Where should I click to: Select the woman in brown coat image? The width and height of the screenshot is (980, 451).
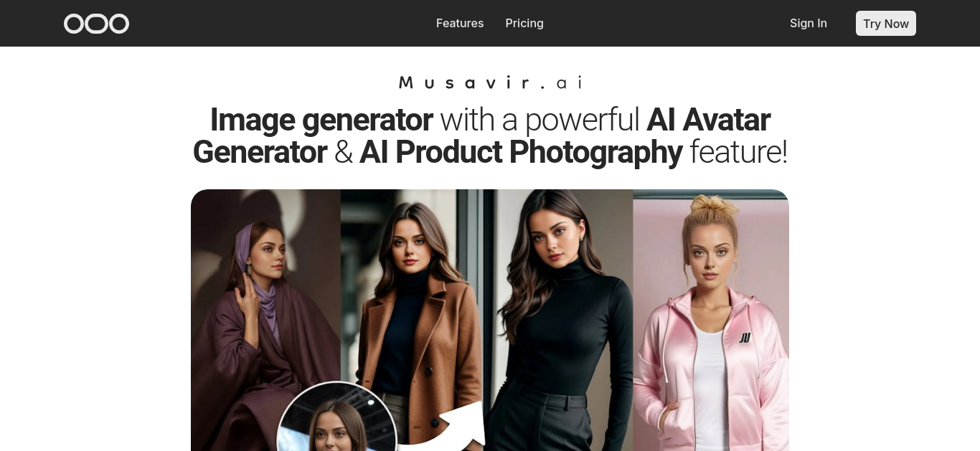pos(412,320)
